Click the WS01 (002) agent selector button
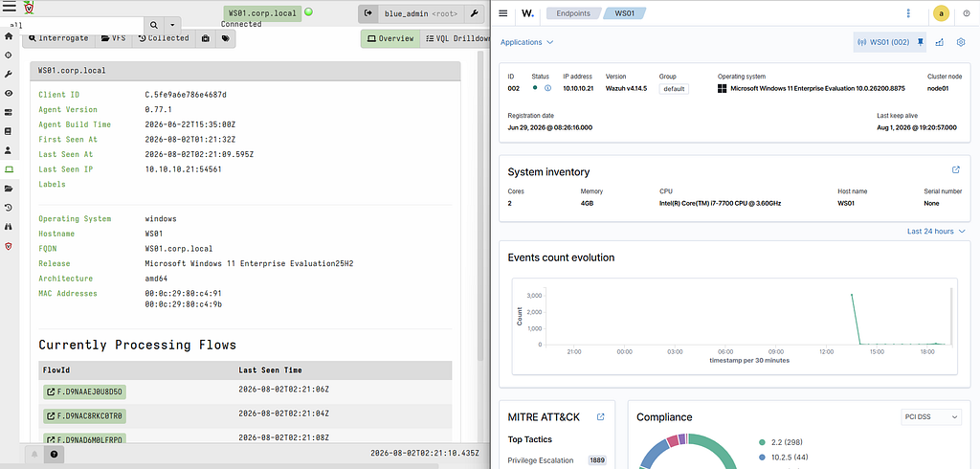This screenshot has width=980, height=469. tap(883, 42)
